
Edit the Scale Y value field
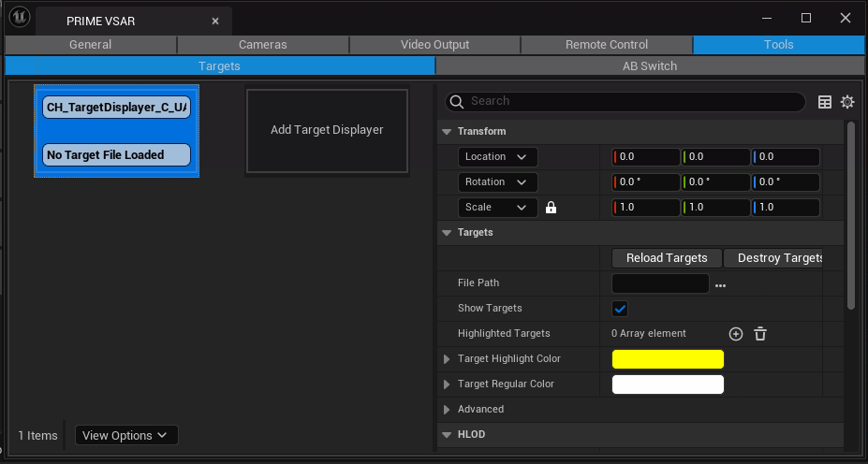715,208
